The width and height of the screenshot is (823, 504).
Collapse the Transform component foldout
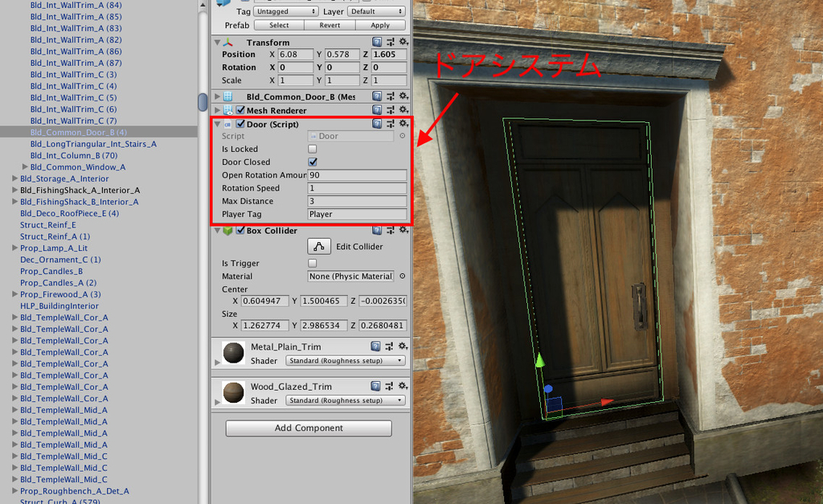(217, 42)
